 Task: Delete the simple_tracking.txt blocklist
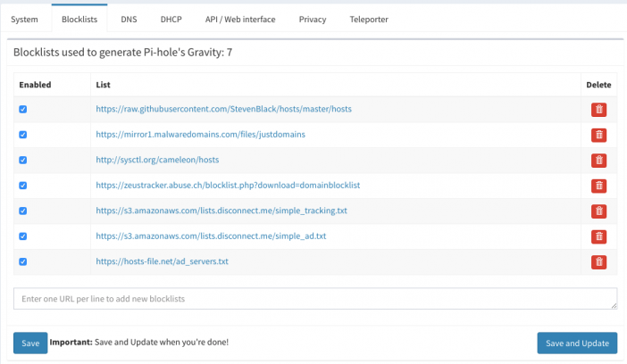click(598, 211)
